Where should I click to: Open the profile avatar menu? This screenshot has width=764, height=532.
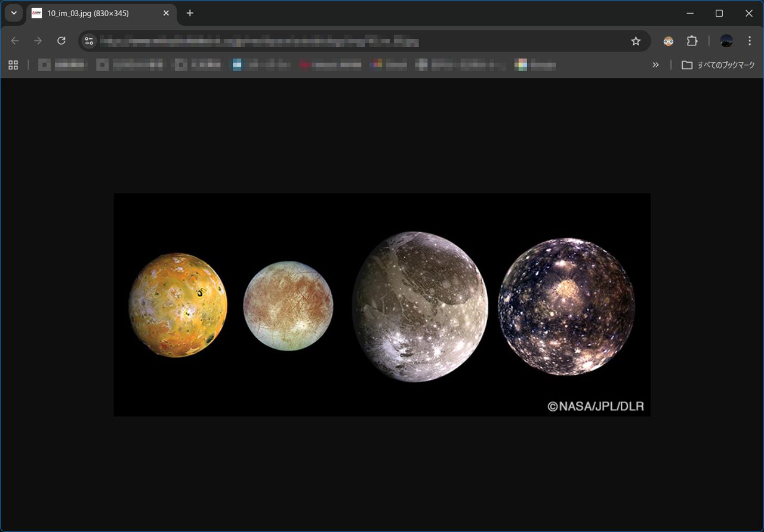(726, 41)
